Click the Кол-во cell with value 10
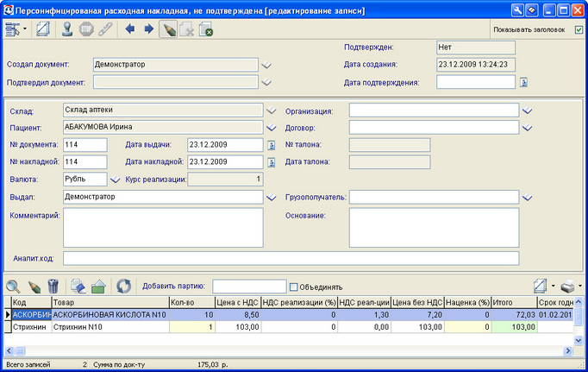Viewport: 588px width, 372px height. point(192,314)
